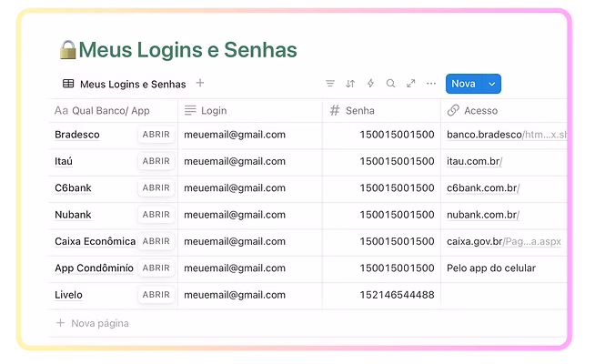
Task: Open the automations lightning bolt icon
Action: point(370,84)
